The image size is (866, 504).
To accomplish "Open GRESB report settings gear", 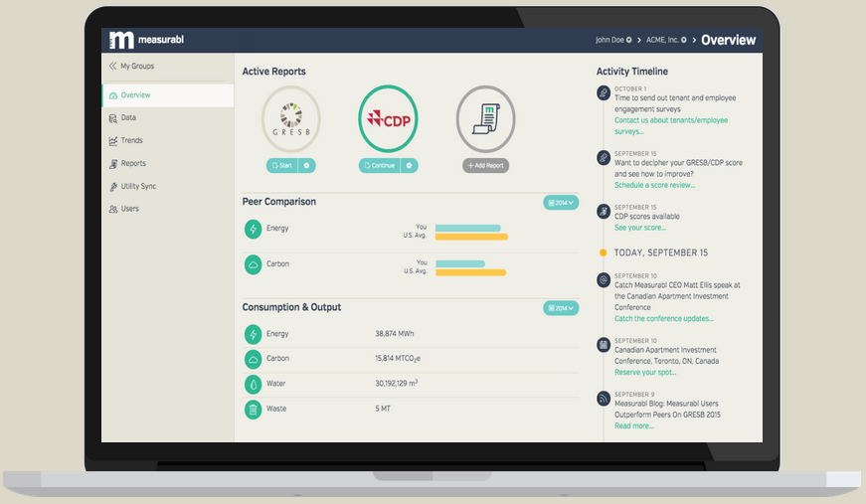I will 307,166.
